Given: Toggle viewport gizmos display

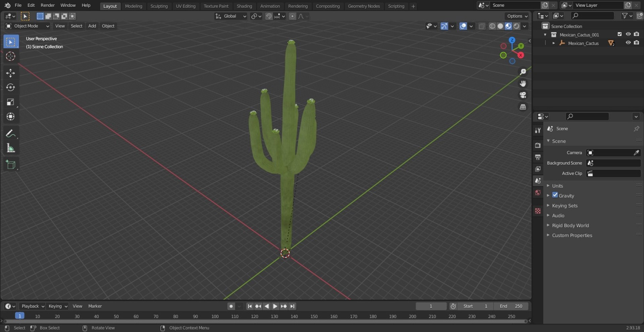Looking at the screenshot, I should (444, 26).
